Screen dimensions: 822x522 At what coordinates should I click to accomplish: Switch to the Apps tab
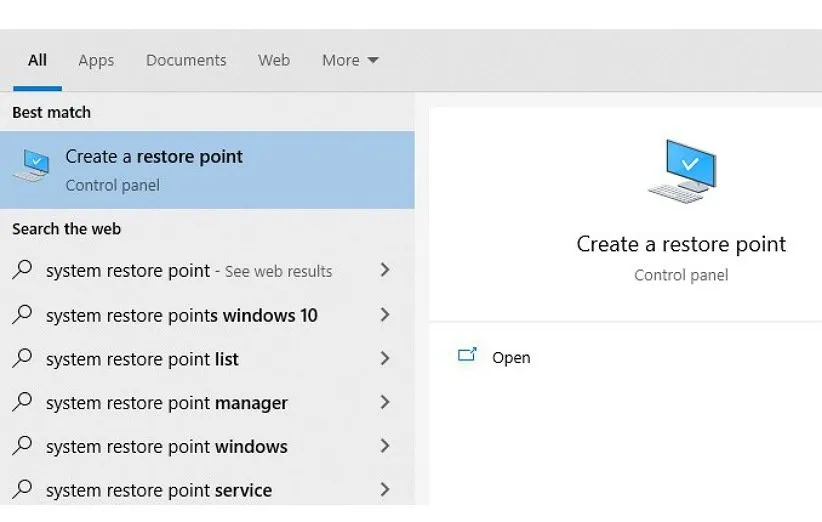(96, 60)
